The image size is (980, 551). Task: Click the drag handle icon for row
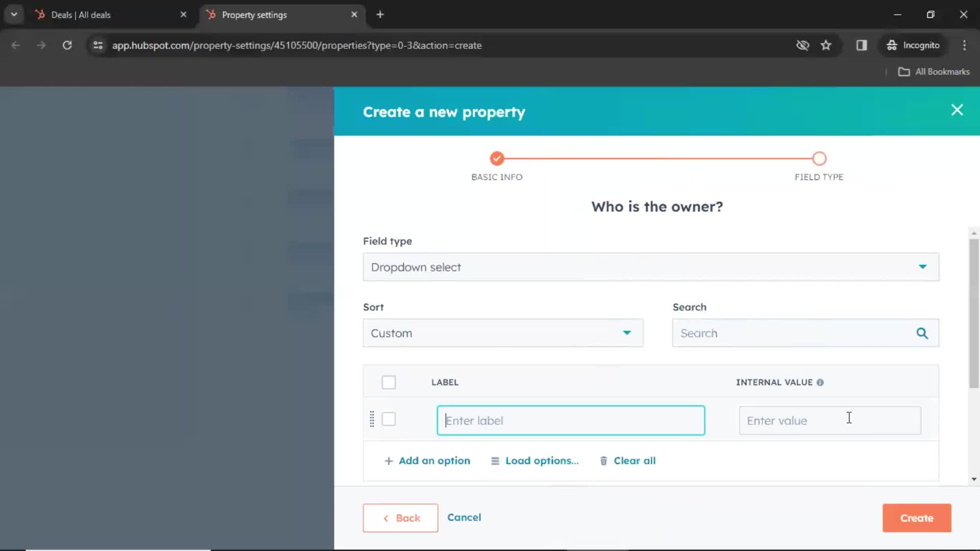click(372, 419)
